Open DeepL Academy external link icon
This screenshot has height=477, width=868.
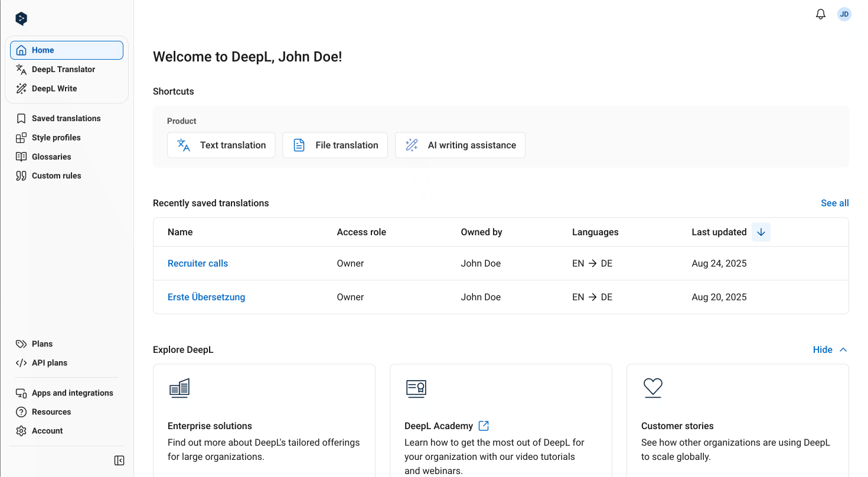point(484,426)
